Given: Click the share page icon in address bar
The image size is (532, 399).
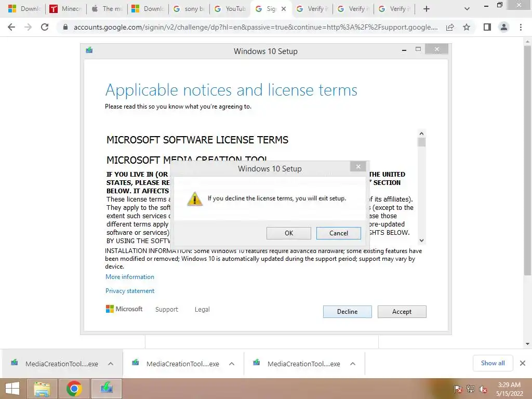Looking at the screenshot, I should [x=450, y=27].
